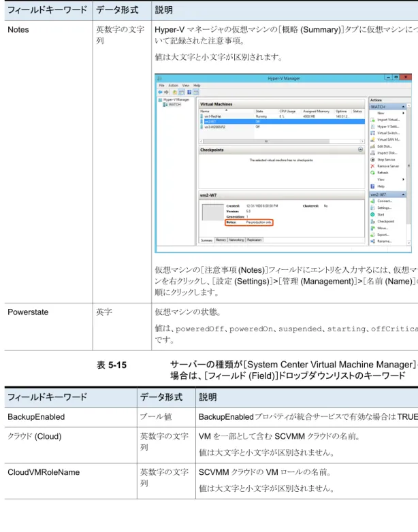Click the Start action for vm2-W7
The height and width of the screenshot is (532, 418).
(378, 214)
